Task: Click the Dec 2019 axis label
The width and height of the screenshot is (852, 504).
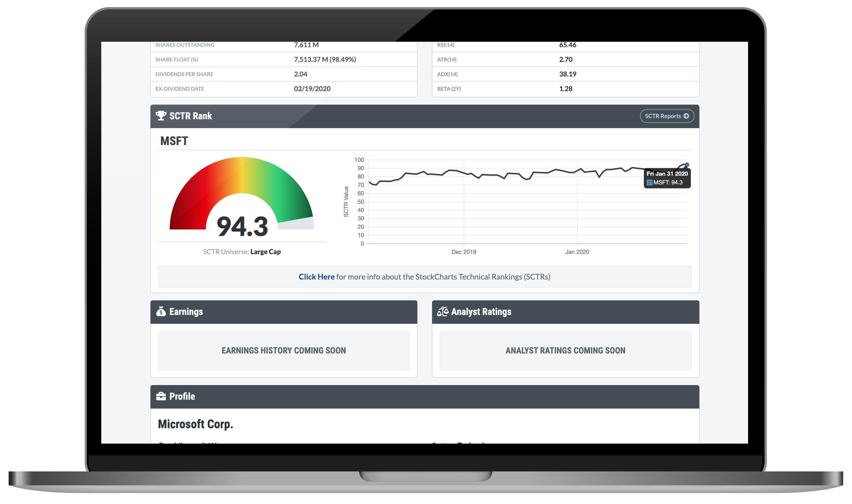Action: click(463, 252)
